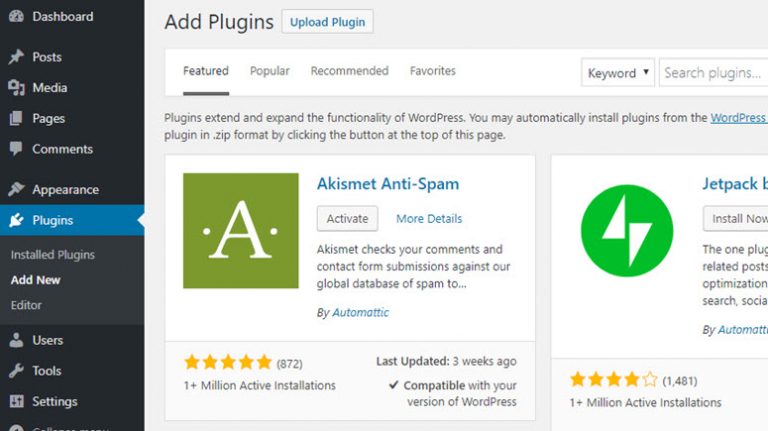Viewport: 768px width, 431px height.
Task: Click the Settings icon in sidebar
Action: pos(16,402)
